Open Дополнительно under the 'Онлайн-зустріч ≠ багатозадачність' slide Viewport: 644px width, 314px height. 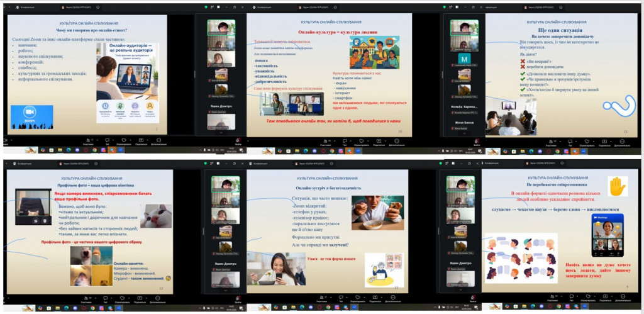click(x=393, y=299)
